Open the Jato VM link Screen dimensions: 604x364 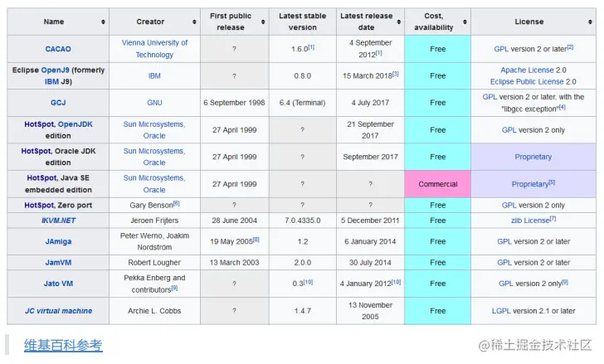58,284
